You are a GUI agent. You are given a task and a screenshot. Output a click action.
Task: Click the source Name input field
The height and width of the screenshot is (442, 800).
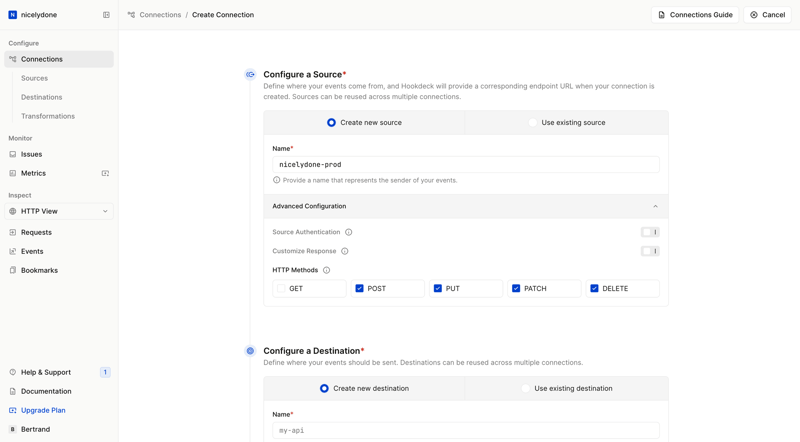[x=466, y=164]
